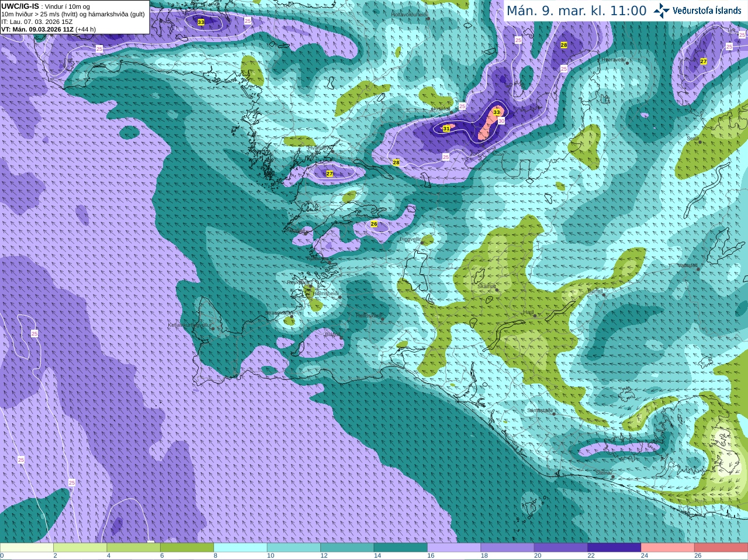This screenshot has height=560, width=748.
Task: Click the Veðurstofa Íslands name text
Action: pos(707,11)
